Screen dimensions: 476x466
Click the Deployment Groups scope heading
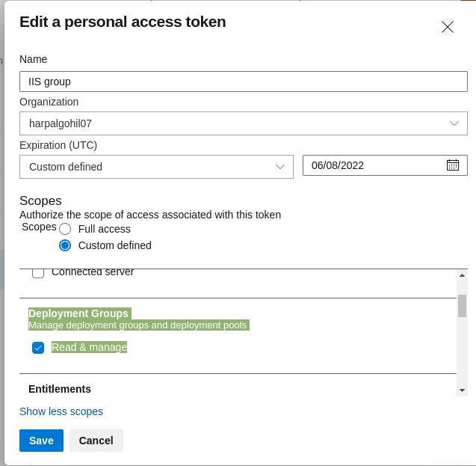coord(78,313)
